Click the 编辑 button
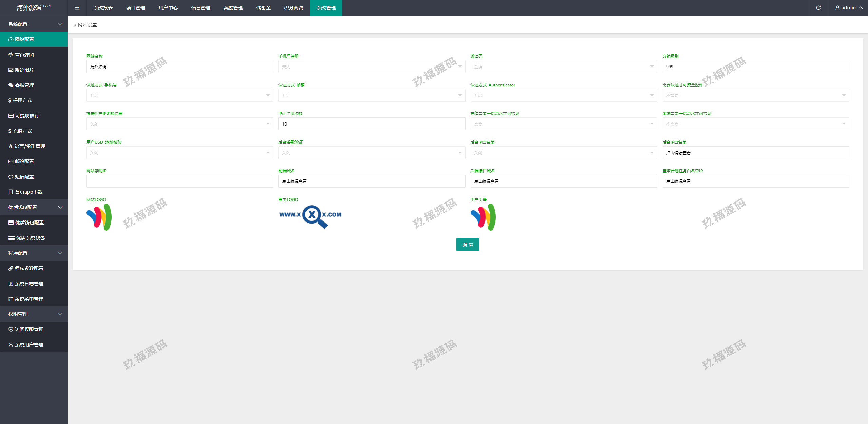Screen dimensions: 868x424 tap(468, 245)
